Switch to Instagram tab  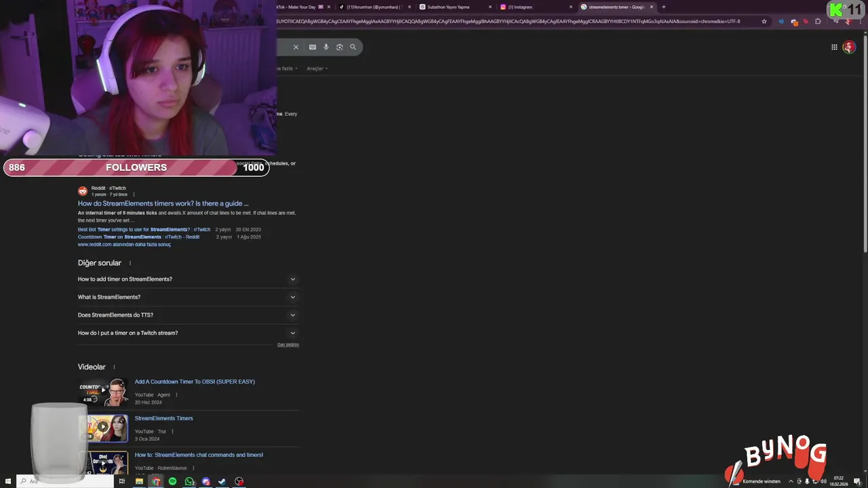click(x=536, y=7)
